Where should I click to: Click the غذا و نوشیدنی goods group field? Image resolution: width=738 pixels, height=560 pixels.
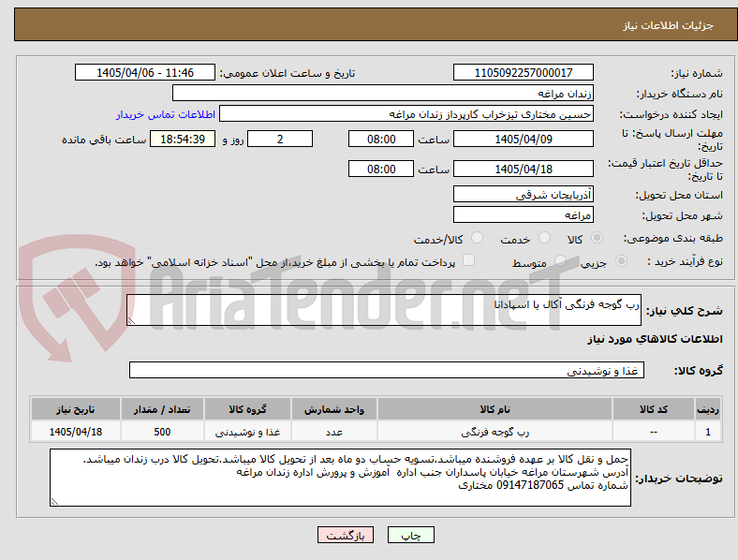[x=387, y=370]
